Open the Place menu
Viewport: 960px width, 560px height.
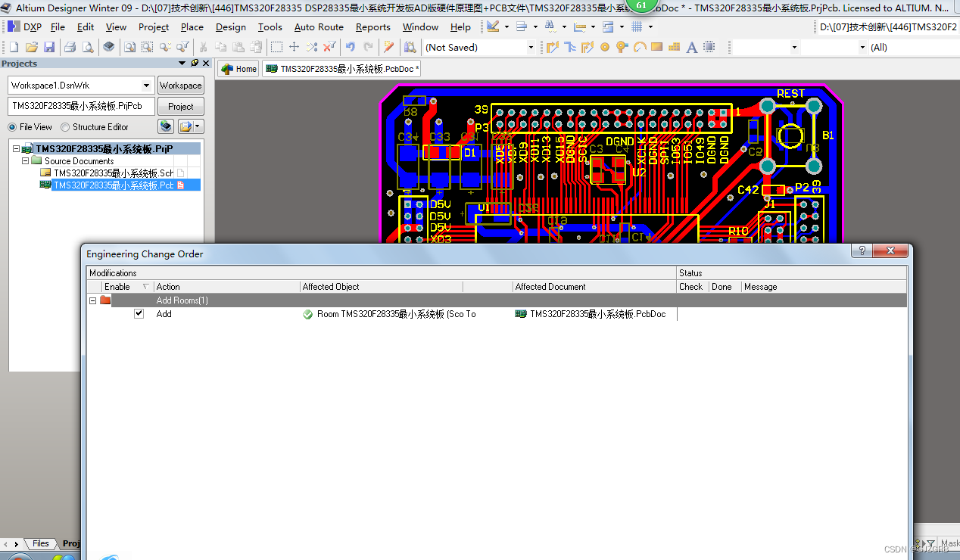(x=192, y=26)
